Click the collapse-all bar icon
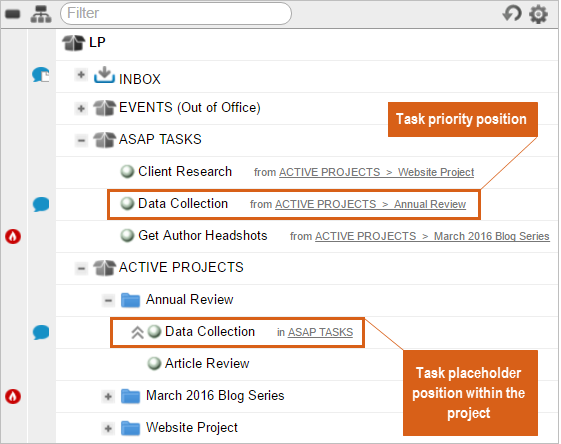Screen dimensions: 561x444 (x=13, y=14)
